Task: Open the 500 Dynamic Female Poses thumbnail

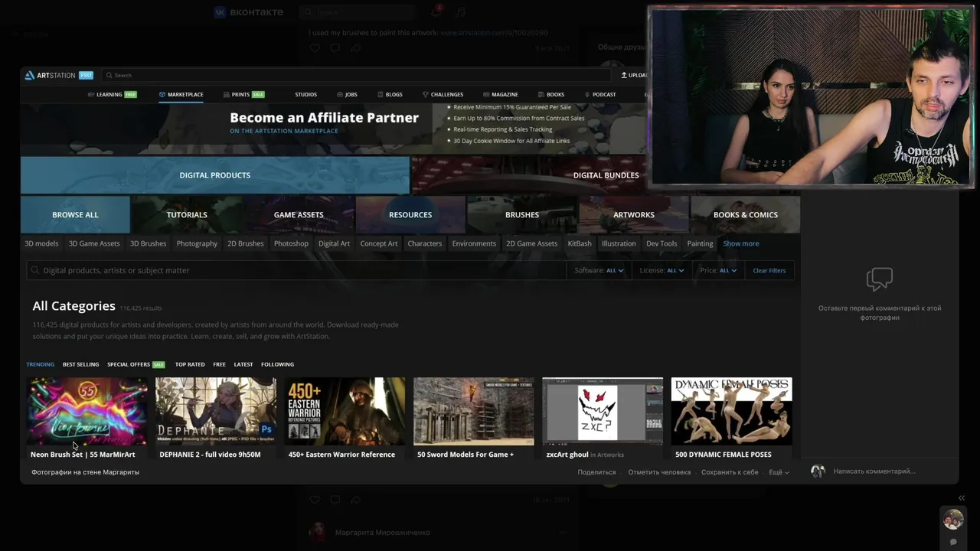Action: [x=732, y=411]
